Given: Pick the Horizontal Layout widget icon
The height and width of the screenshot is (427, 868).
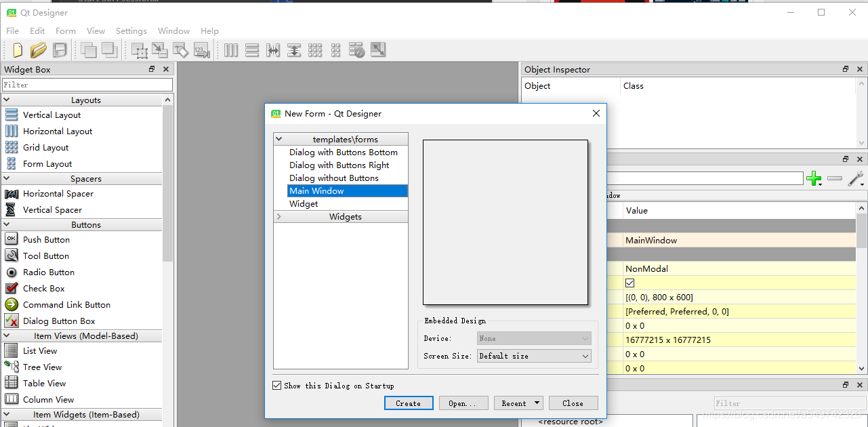Looking at the screenshot, I should 12,131.
